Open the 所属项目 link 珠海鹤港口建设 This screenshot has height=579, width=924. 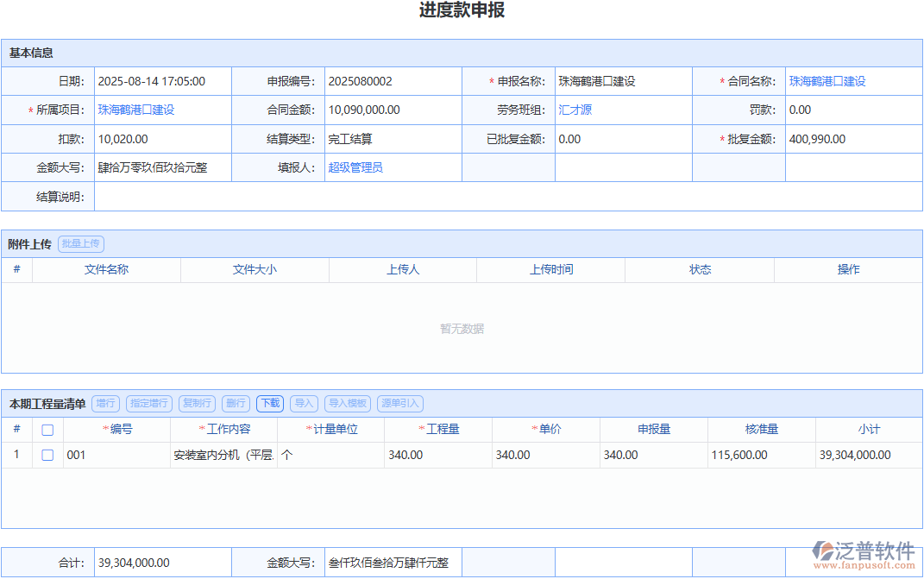pyautogui.click(x=137, y=110)
